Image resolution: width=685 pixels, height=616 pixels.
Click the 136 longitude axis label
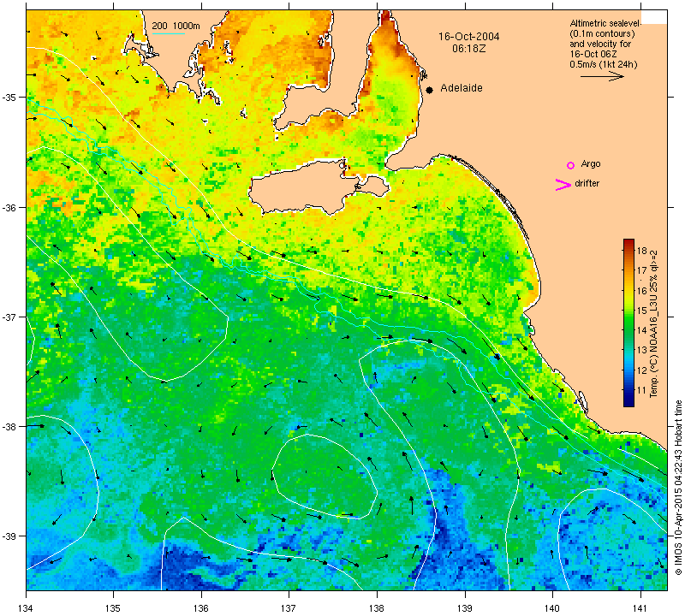click(x=201, y=607)
